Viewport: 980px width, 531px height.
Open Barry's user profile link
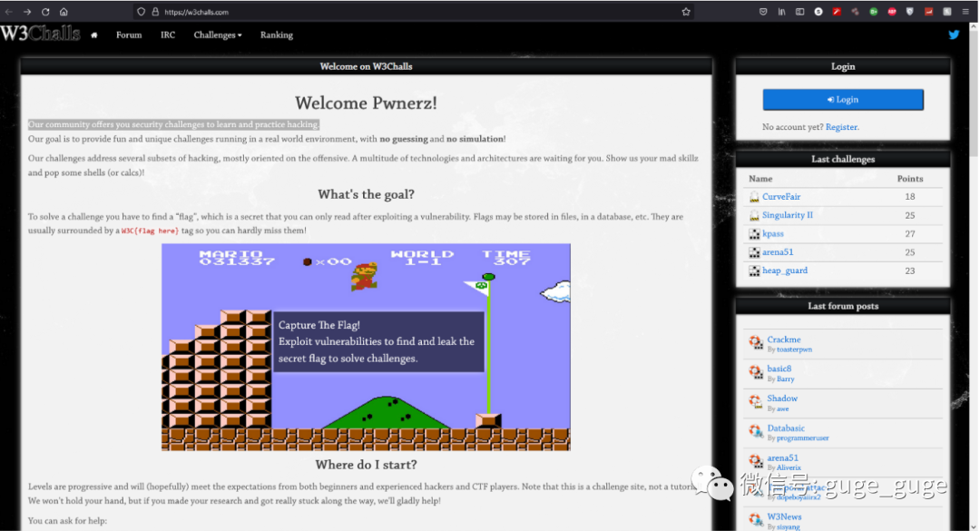(785, 379)
